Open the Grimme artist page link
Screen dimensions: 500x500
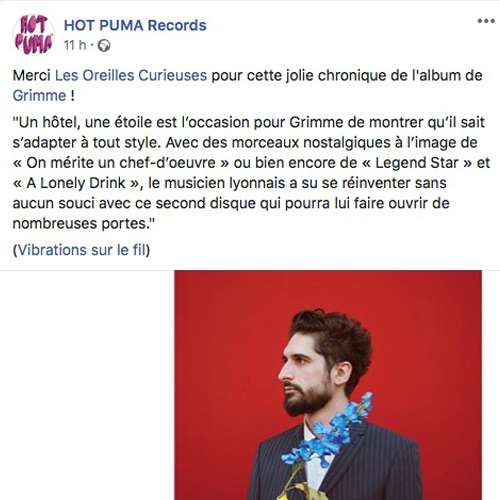[39, 96]
